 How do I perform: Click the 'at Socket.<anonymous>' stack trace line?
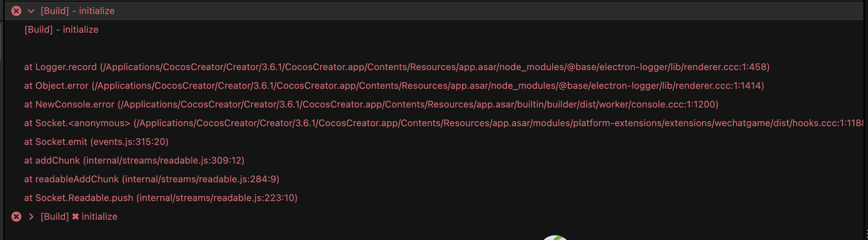coord(77,123)
